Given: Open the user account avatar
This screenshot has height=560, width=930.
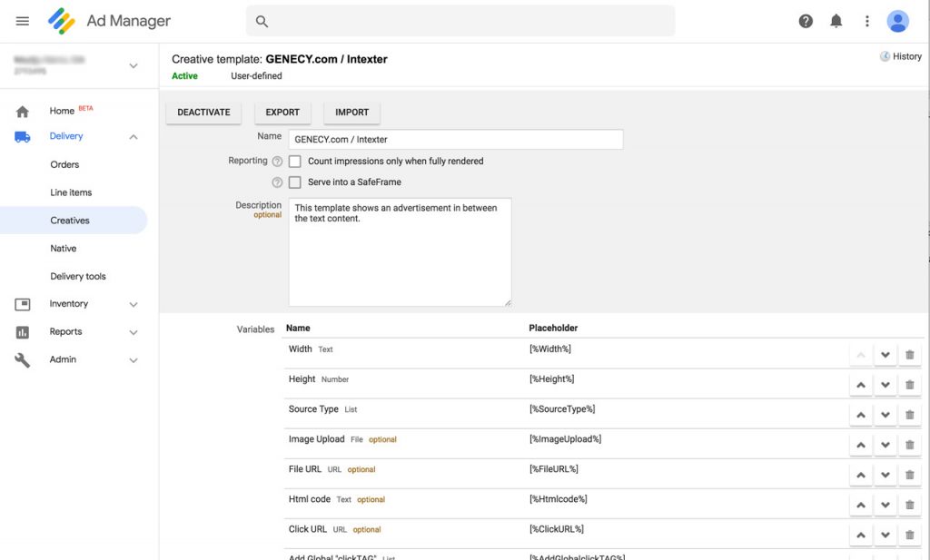Looking at the screenshot, I should [898, 22].
